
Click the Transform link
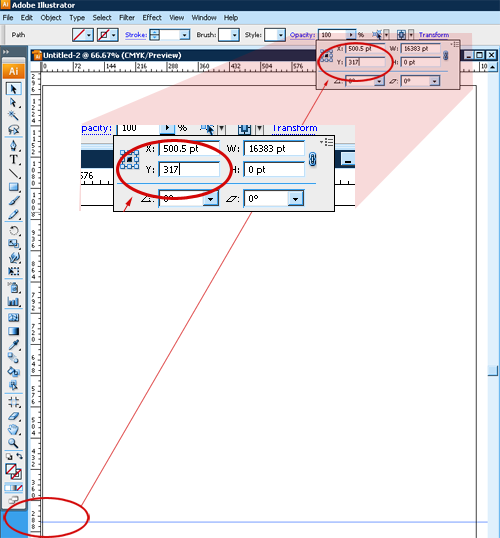coord(434,35)
